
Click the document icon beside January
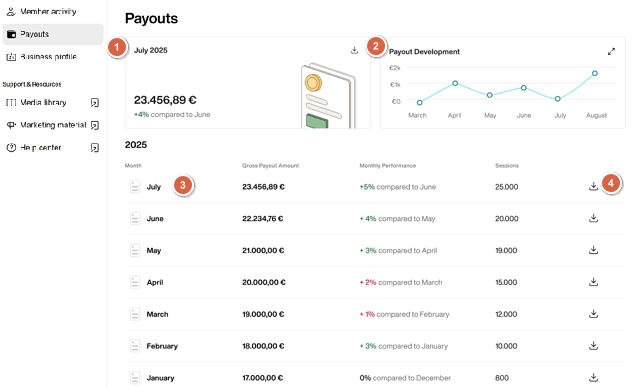134,378
